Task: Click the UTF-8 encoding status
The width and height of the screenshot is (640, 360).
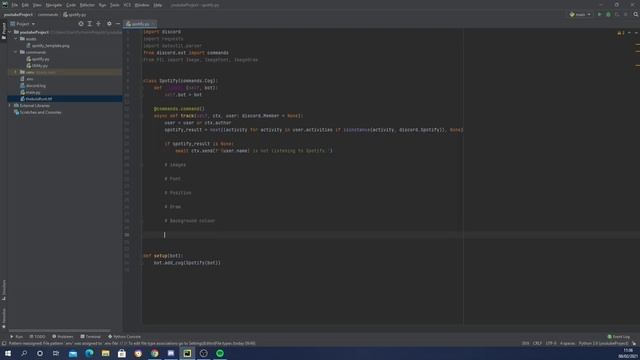Action: click(x=551, y=343)
